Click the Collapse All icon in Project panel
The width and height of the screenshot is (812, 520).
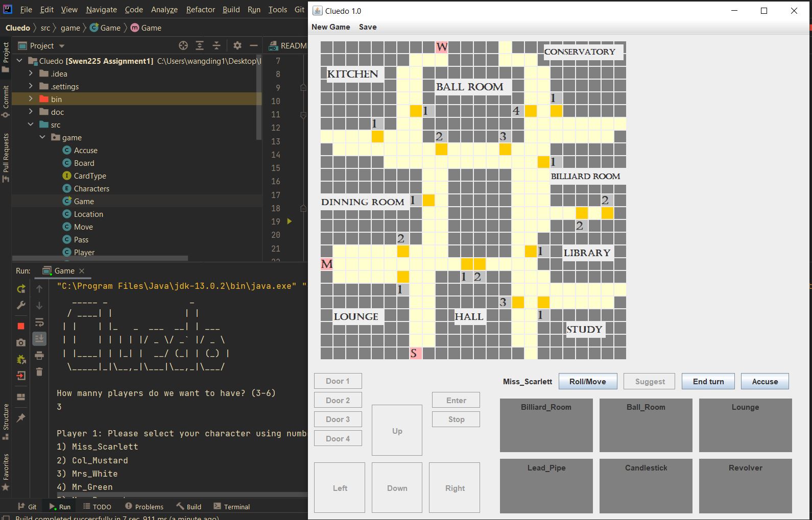(217, 45)
